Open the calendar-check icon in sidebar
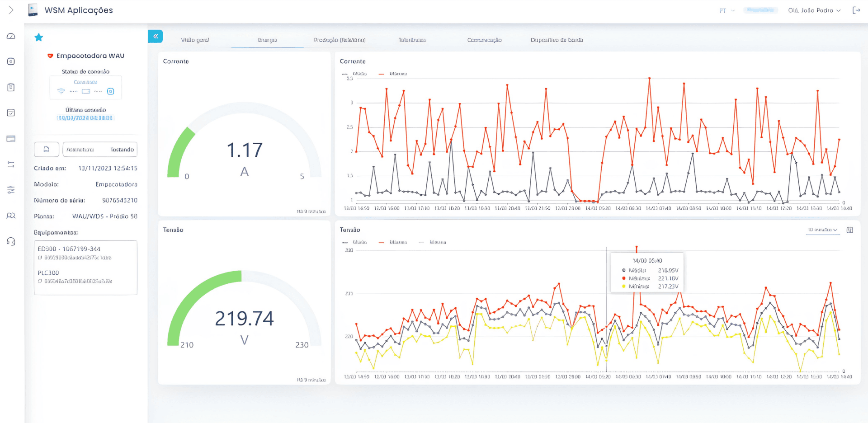The image size is (868, 423). point(11,113)
